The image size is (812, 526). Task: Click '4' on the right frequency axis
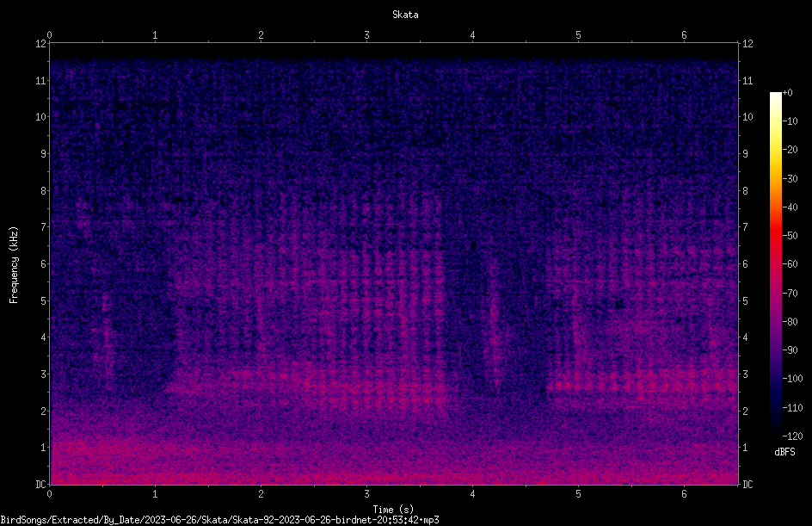[x=745, y=337]
